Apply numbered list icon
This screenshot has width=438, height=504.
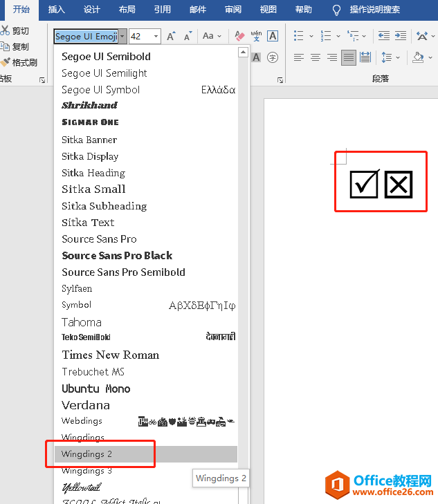(x=326, y=36)
